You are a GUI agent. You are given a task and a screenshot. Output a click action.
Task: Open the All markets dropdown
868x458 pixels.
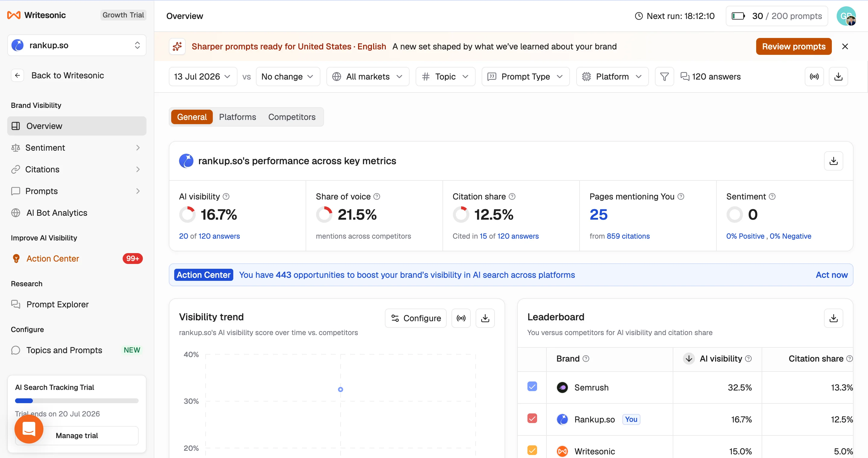368,77
